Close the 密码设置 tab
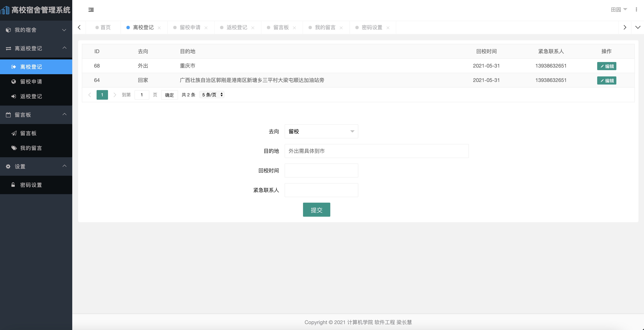The height and width of the screenshot is (330, 644). point(388,28)
